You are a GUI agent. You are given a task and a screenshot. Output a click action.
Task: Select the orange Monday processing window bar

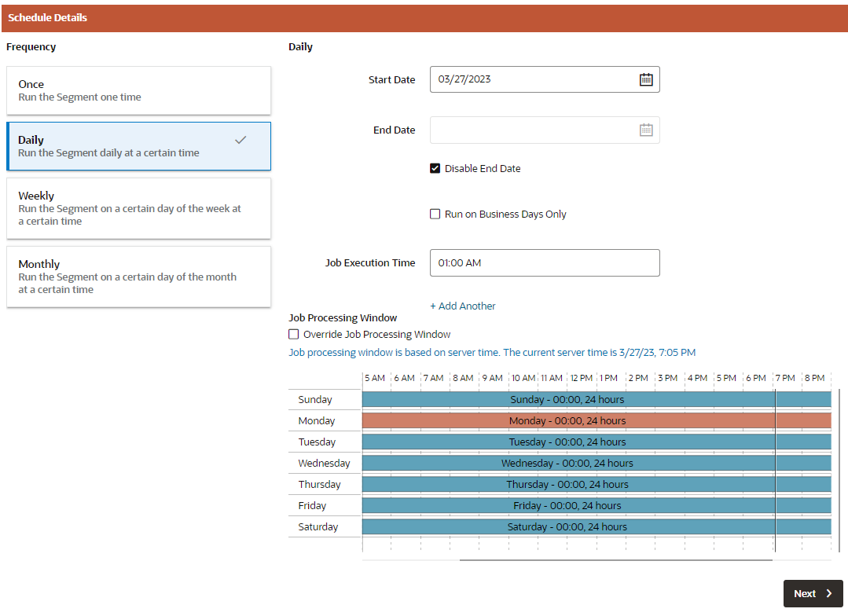click(597, 421)
